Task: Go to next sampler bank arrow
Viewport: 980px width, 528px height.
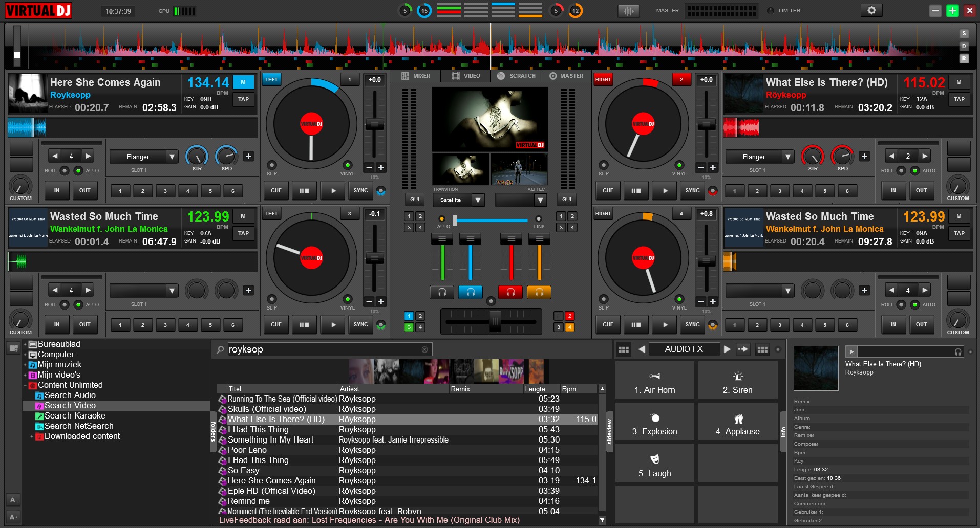Action: (x=727, y=349)
